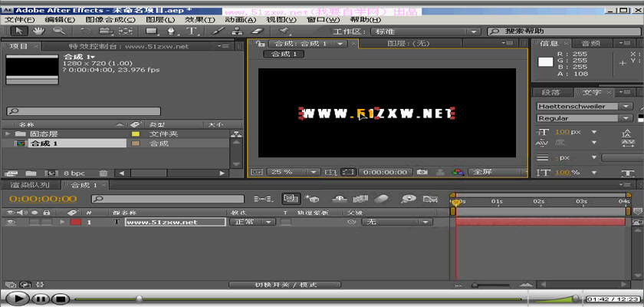Screen dimensions: 644x307
Task: Click the 合成 1 flowchart breadcrumb button
Action: pyautogui.click(x=284, y=54)
